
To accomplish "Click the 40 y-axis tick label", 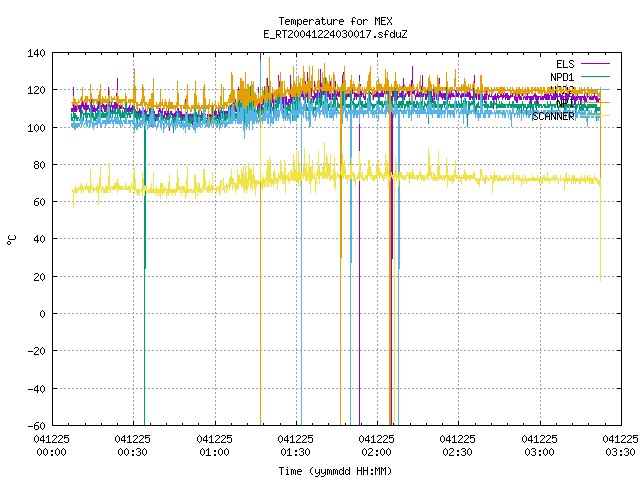I will (39, 239).
